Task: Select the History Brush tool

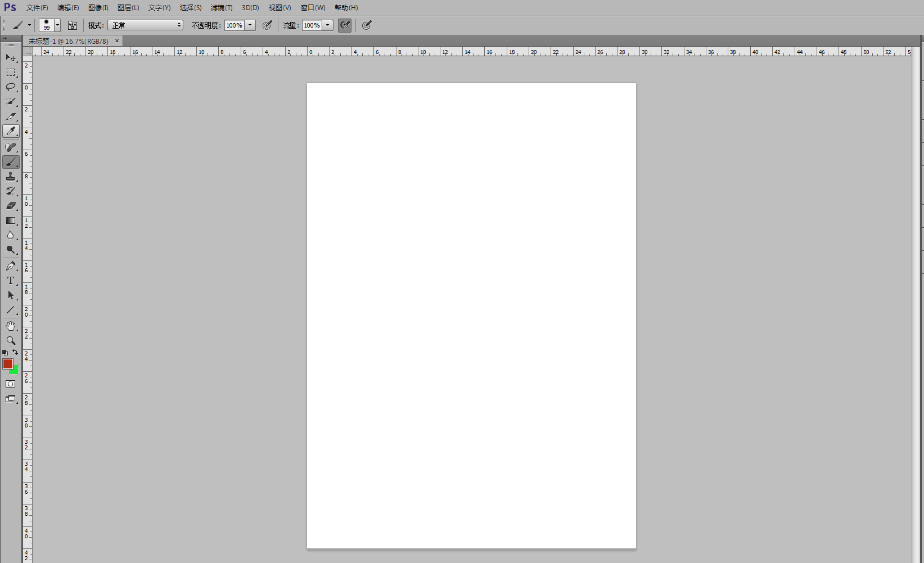Action: [11, 191]
